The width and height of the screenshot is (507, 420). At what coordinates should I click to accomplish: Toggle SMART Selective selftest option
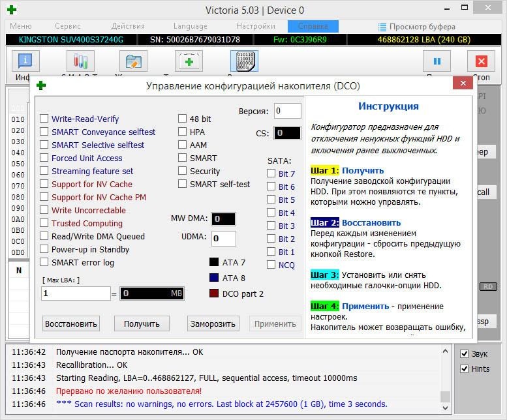click(x=44, y=144)
